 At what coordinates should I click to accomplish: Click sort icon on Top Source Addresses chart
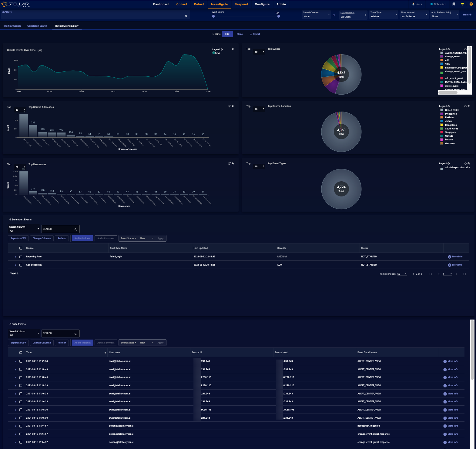click(x=229, y=106)
